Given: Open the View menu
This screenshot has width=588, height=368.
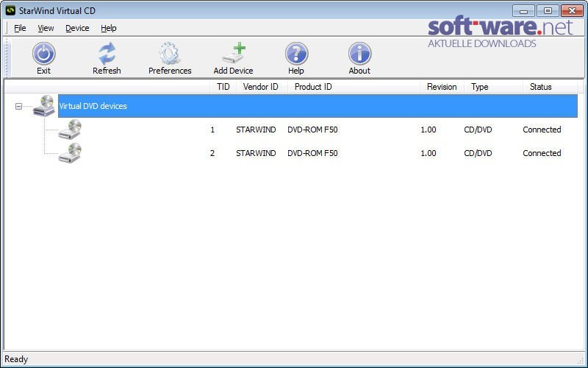Looking at the screenshot, I should point(46,28).
